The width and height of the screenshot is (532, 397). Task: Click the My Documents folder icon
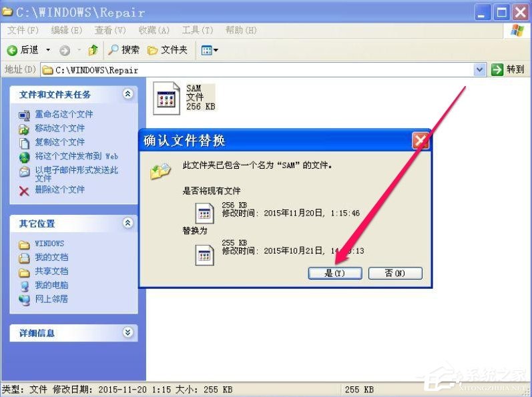click(24, 258)
